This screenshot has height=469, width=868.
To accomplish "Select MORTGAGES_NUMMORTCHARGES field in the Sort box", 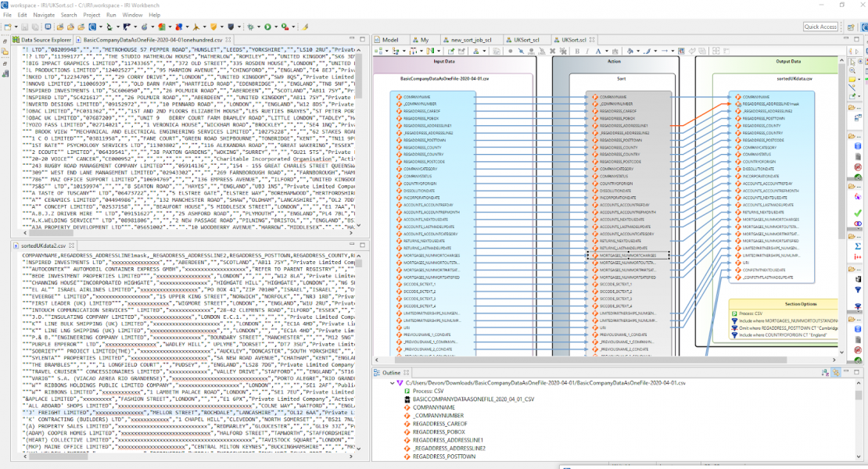I will pyautogui.click(x=628, y=256).
